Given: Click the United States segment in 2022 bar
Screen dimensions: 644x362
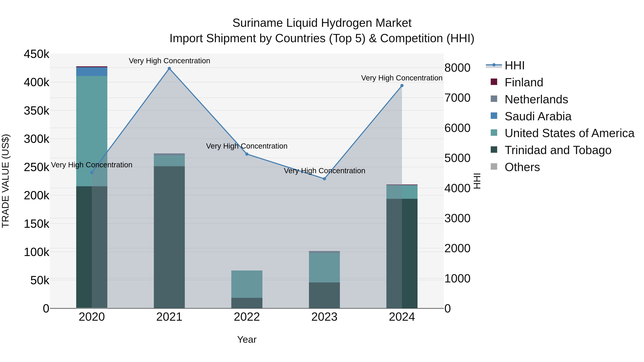Looking at the screenshot, I should pyautogui.click(x=247, y=284).
